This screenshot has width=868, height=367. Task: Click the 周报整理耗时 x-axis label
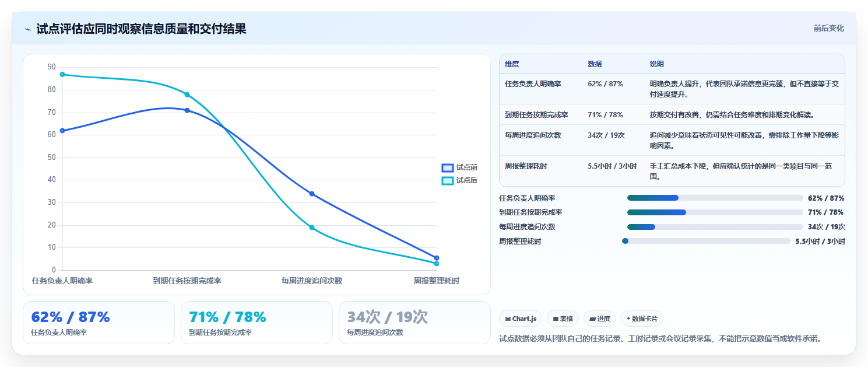437,281
